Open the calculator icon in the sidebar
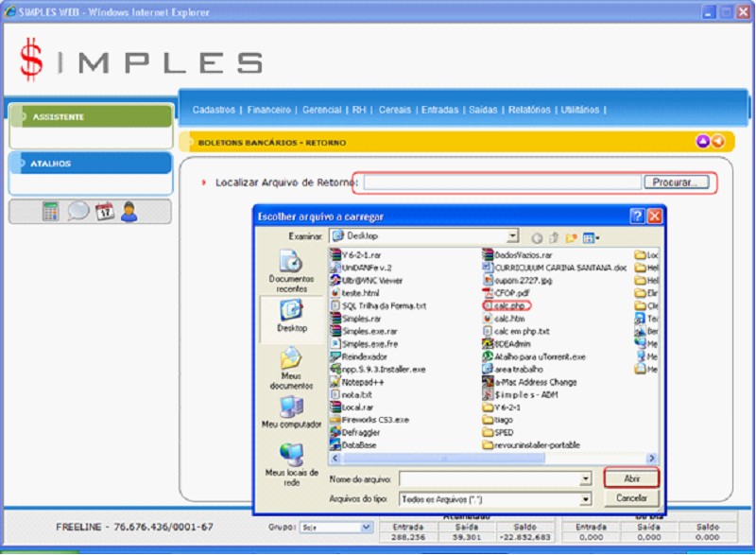 51,211
